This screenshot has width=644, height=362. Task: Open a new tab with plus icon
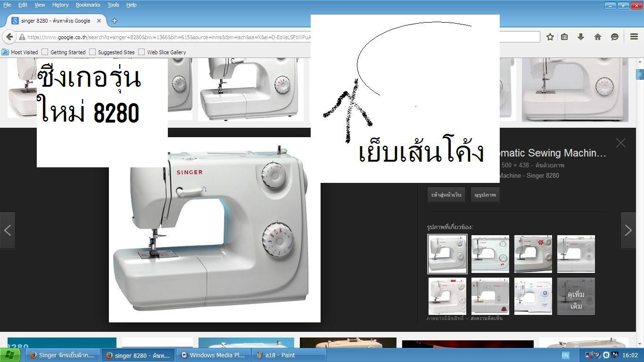click(x=115, y=21)
